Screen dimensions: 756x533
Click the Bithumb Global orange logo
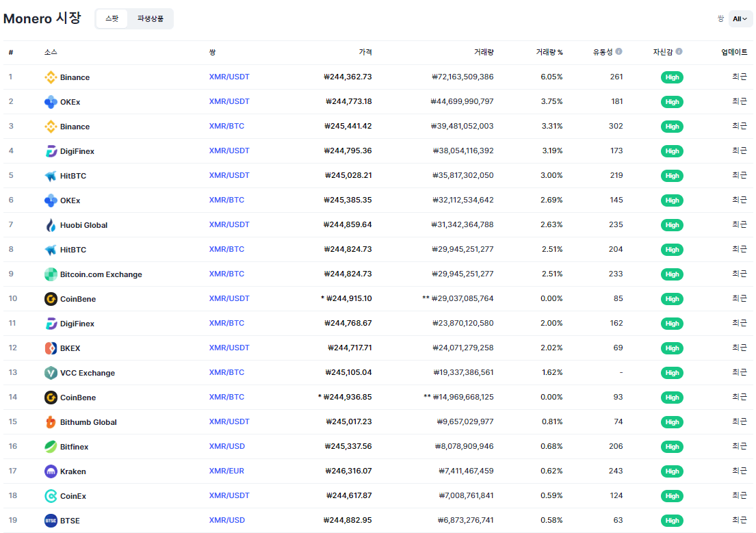click(x=51, y=422)
